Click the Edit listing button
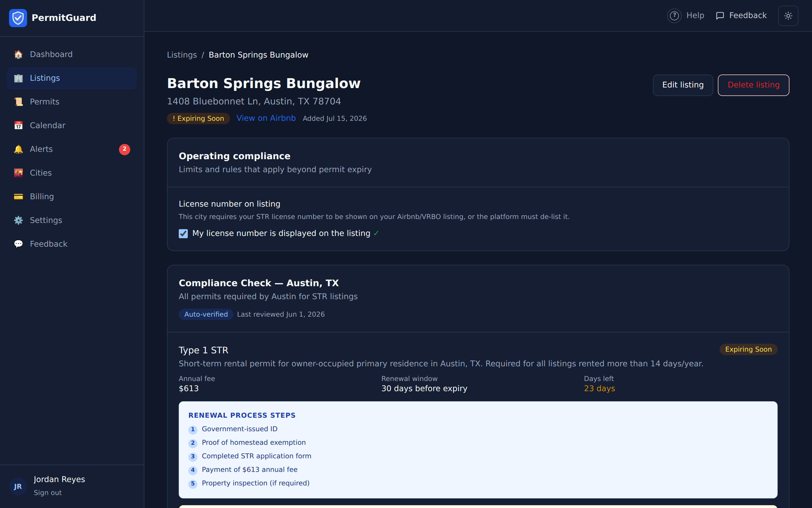This screenshot has height=508, width=812. pyautogui.click(x=683, y=85)
